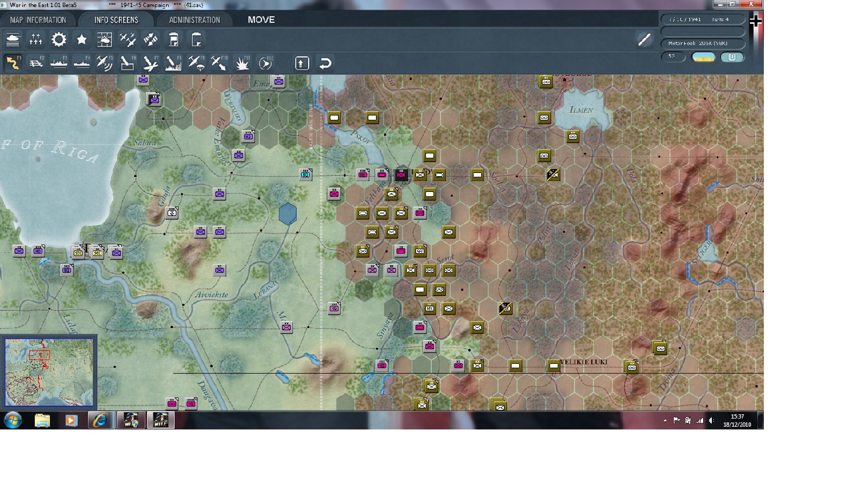Image resolution: width=868 pixels, height=488 pixels.
Task: Open Windows Start button
Action: (x=13, y=420)
